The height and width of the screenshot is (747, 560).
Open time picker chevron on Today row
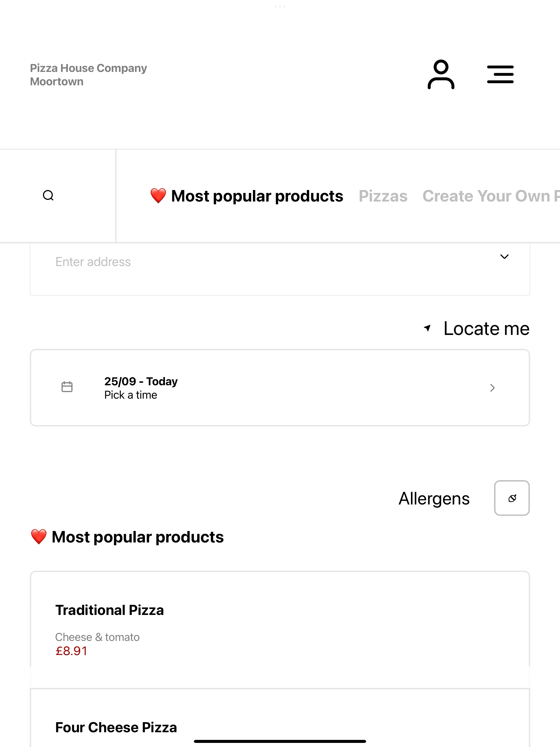[x=492, y=388]
